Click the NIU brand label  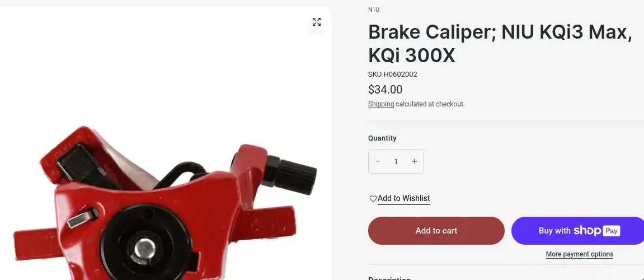[x=374, y=10]
